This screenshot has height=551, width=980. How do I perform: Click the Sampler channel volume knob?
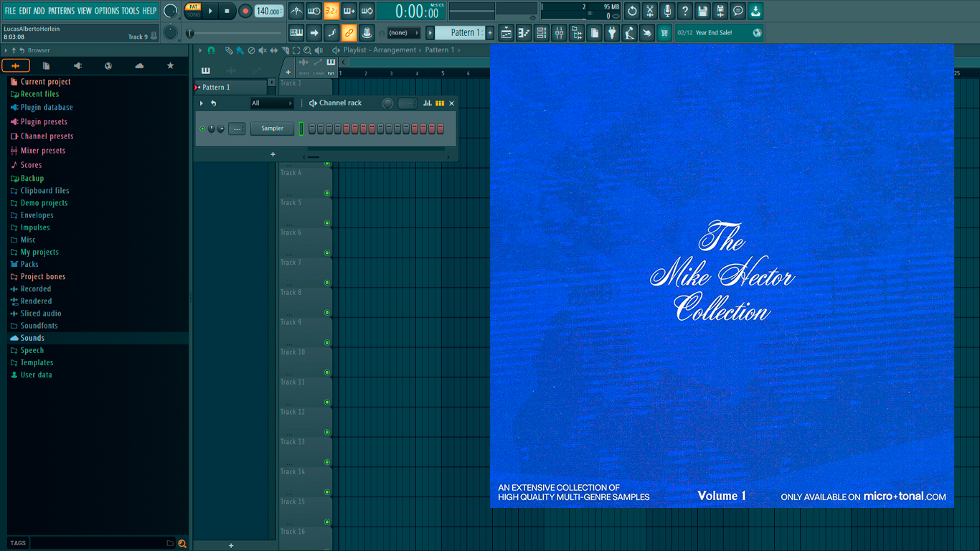tap(220, 129)
